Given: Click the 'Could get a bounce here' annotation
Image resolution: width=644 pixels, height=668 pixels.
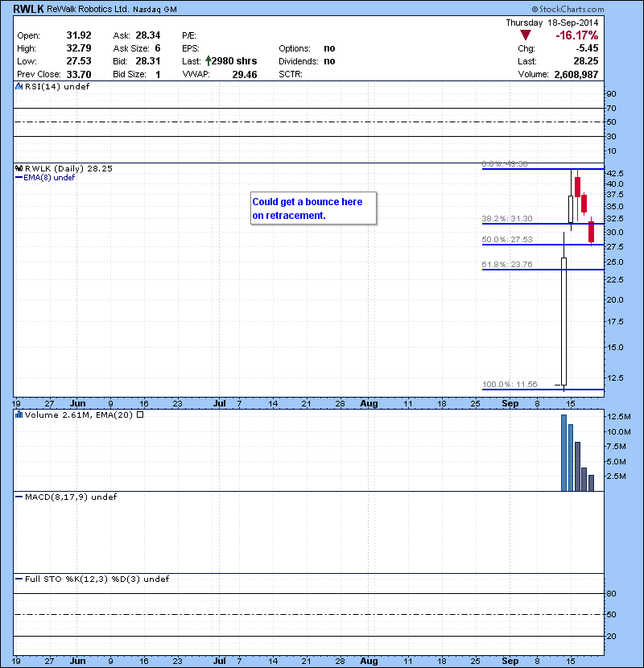Looking at the screenshot, I should click(x=312, y=208).
